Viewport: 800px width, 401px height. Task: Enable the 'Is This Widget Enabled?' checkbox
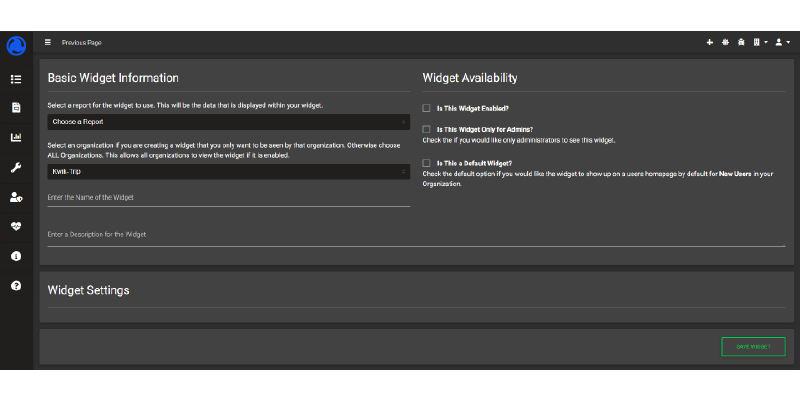[427, 108]
